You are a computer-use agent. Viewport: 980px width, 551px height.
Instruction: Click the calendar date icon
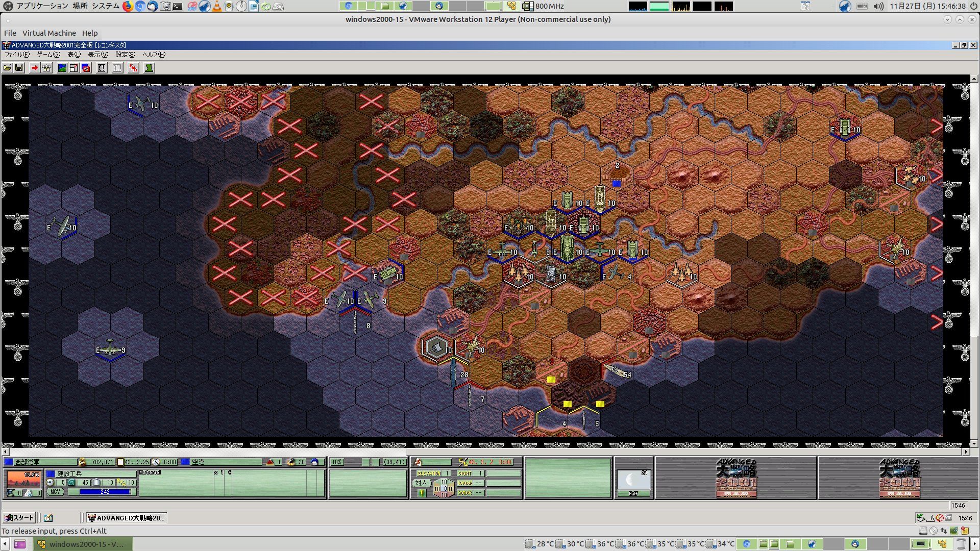click(x=120, y=462)
